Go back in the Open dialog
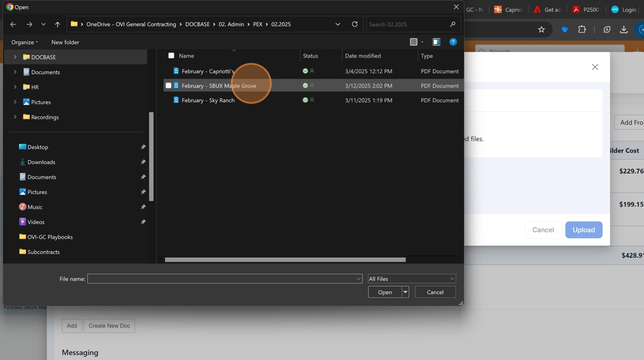The height and width of the screenshot is (360, 644). pyautogui.click(x=13, y=24)
